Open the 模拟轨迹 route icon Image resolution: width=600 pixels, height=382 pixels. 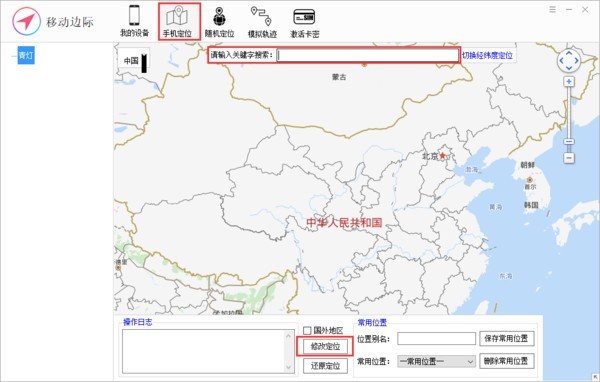click(261, 16)
